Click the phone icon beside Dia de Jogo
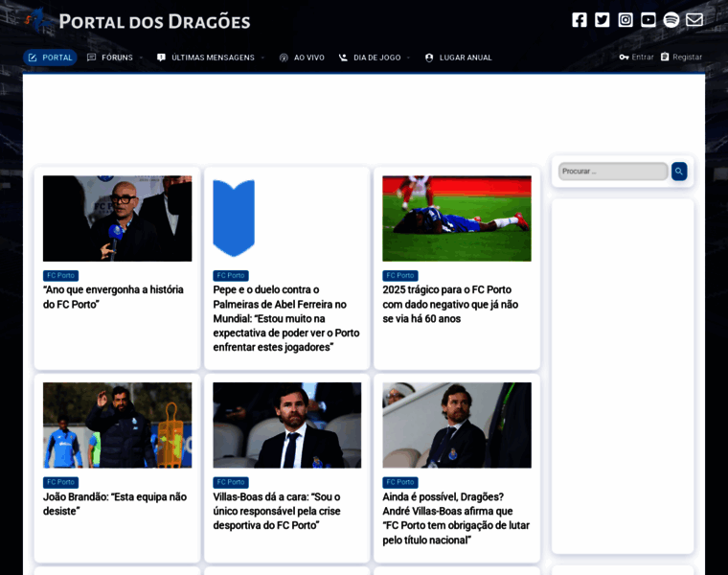The image size is (728, 575). coord(343,57)
